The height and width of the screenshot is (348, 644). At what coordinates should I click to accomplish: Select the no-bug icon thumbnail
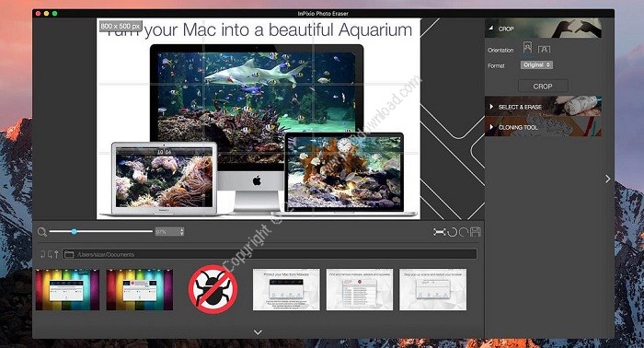pyautogui.click(x=213, y=289)
